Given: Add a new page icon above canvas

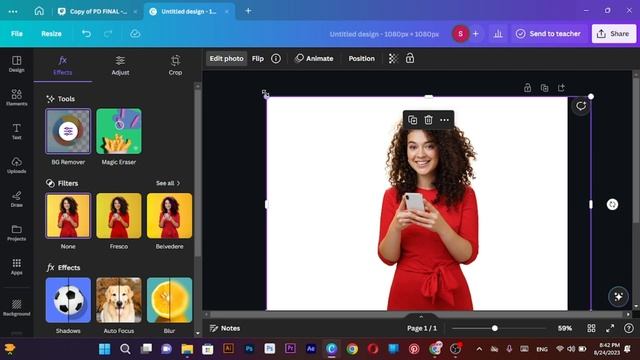Looking at the screenshot, I should click(561, 88).
